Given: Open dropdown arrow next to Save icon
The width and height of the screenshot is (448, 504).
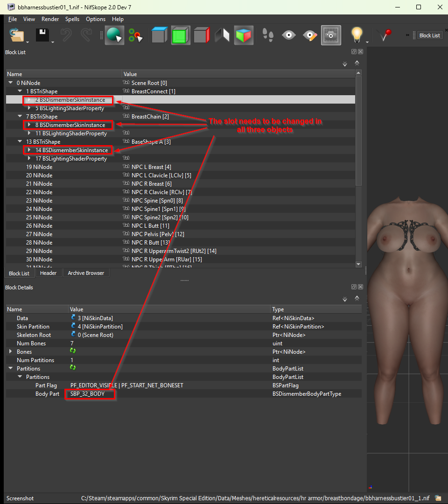Looking at the screenshot, I should point(52,42).
